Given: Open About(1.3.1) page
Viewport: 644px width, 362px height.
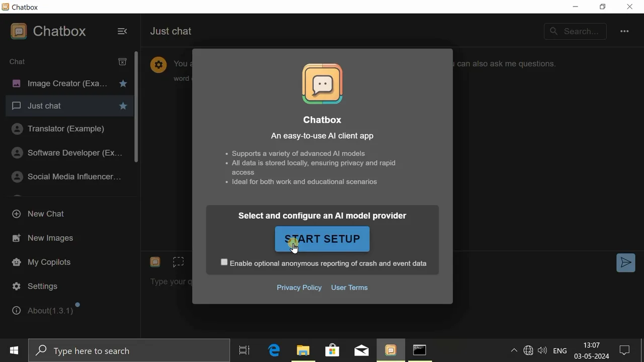Looking at the screenshot, I should coord(69,311).
